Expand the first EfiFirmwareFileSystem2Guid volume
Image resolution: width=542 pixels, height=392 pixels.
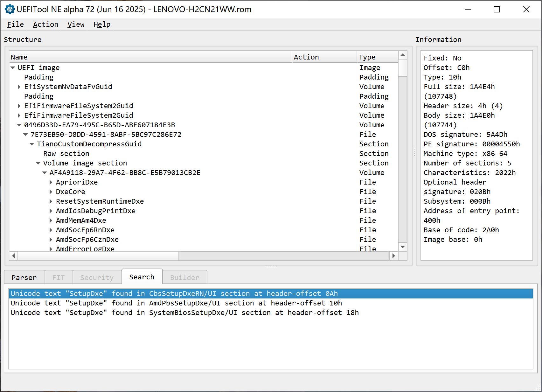tap(19, 106)
